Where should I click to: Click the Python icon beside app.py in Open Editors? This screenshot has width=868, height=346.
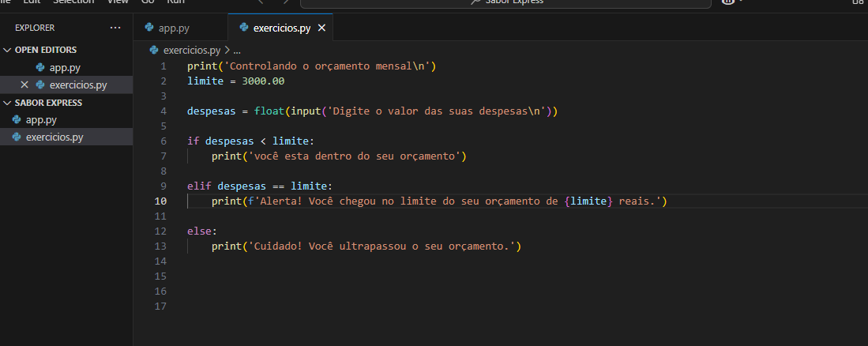tap(39, 67)
